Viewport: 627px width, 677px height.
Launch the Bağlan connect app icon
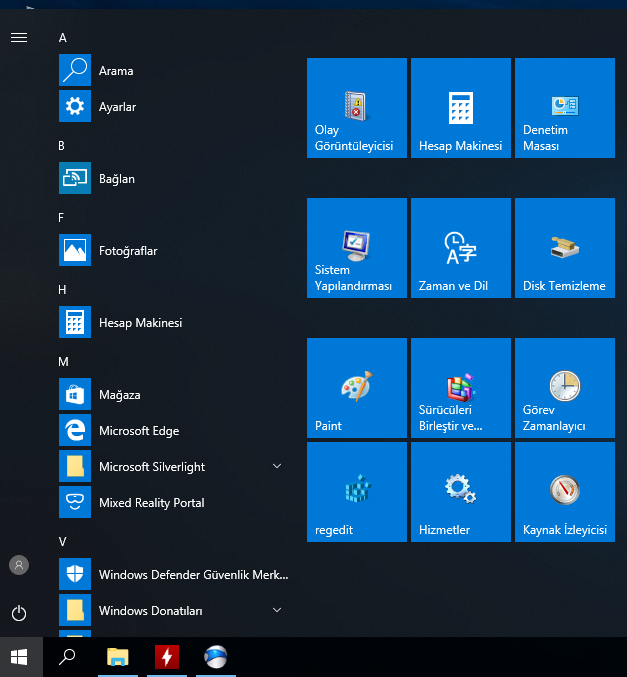[x=75, y=178]
